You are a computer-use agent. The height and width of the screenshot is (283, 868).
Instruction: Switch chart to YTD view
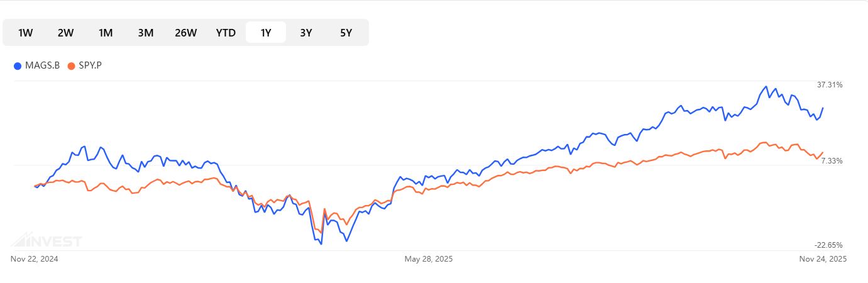click(226, 33)
